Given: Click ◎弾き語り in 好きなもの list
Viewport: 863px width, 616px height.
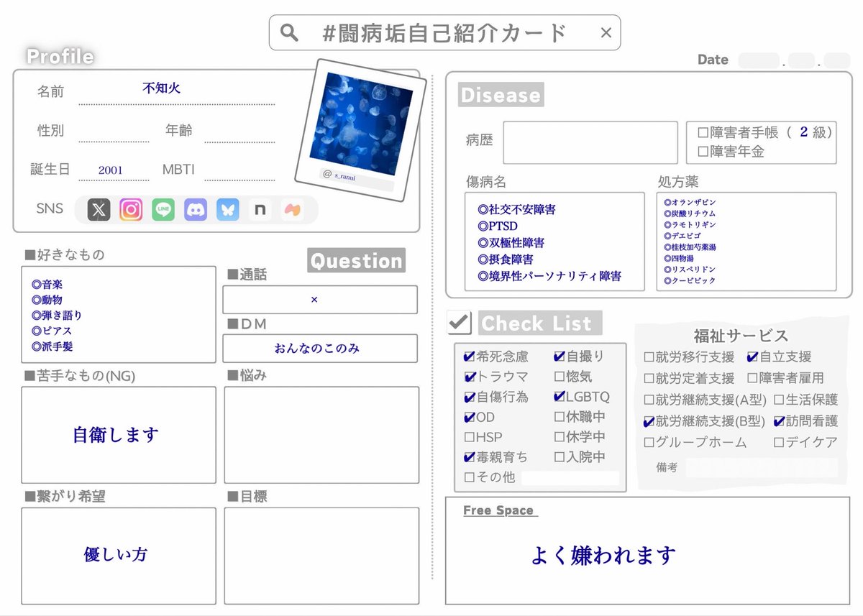Looking at the screenshot, I should coord(57,315).
